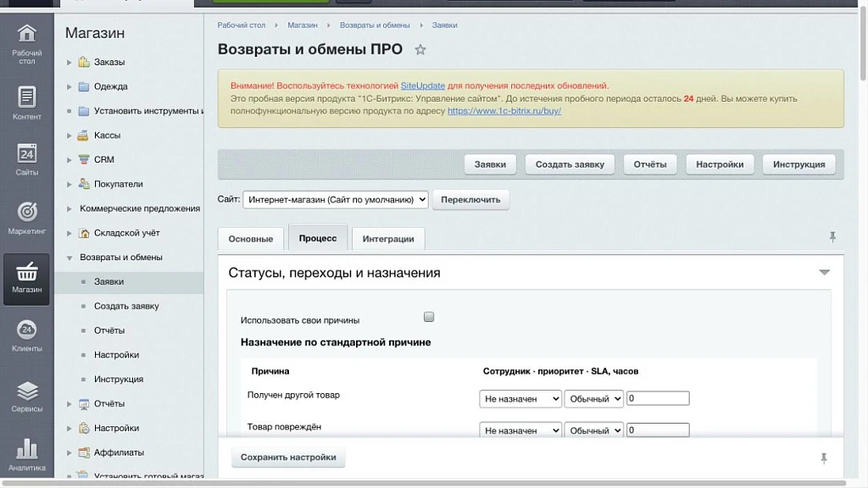Go to Возвраты и обмены breadcrumb
Viewport: 868px width, 488px height.
[x=375, y=25]
